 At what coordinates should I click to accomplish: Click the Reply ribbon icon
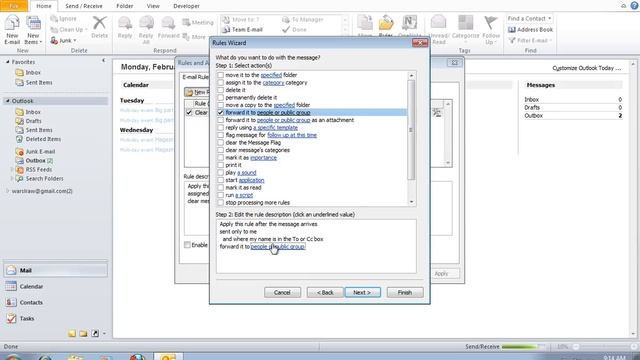tap(124, 27)
